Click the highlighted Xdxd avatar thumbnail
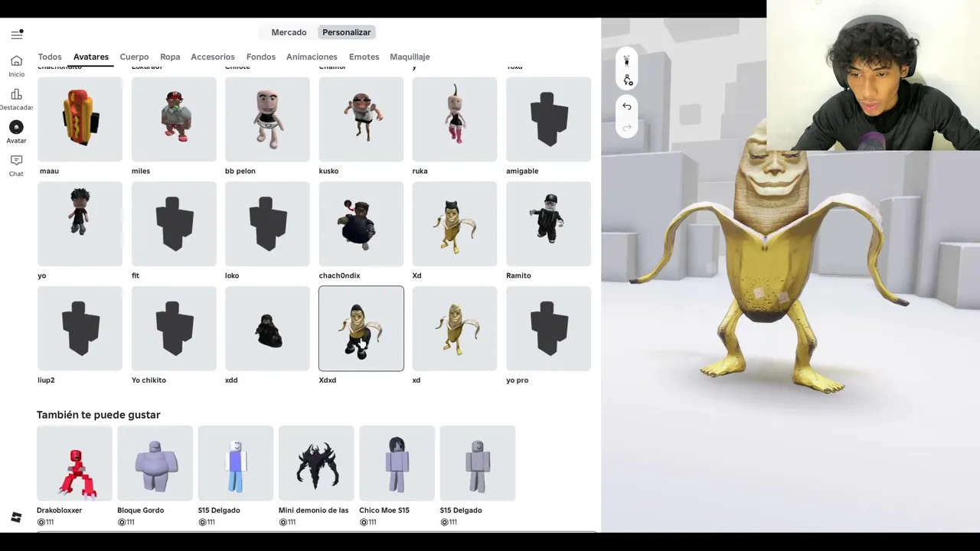 pos(361,329)
